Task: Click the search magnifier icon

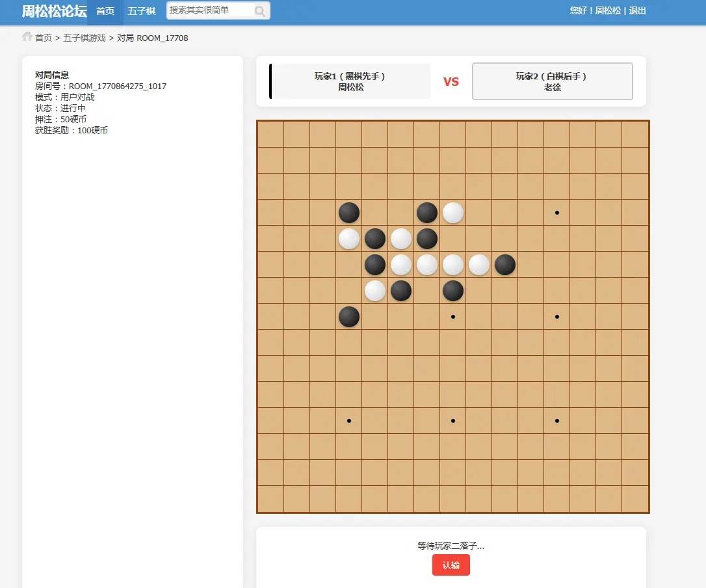Action: [260, 11]
